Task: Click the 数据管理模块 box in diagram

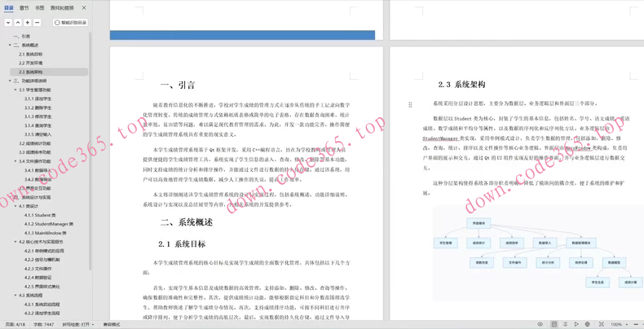Action: click(580, 243)
